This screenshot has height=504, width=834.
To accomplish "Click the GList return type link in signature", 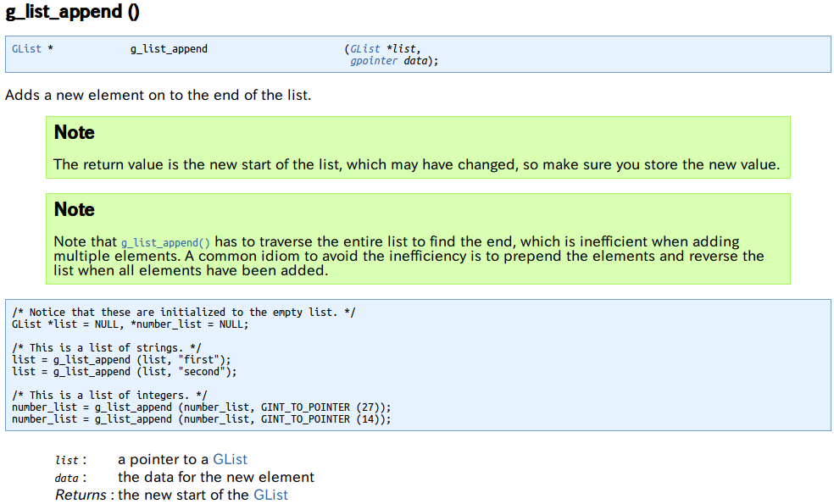I will tap(26, 49).
